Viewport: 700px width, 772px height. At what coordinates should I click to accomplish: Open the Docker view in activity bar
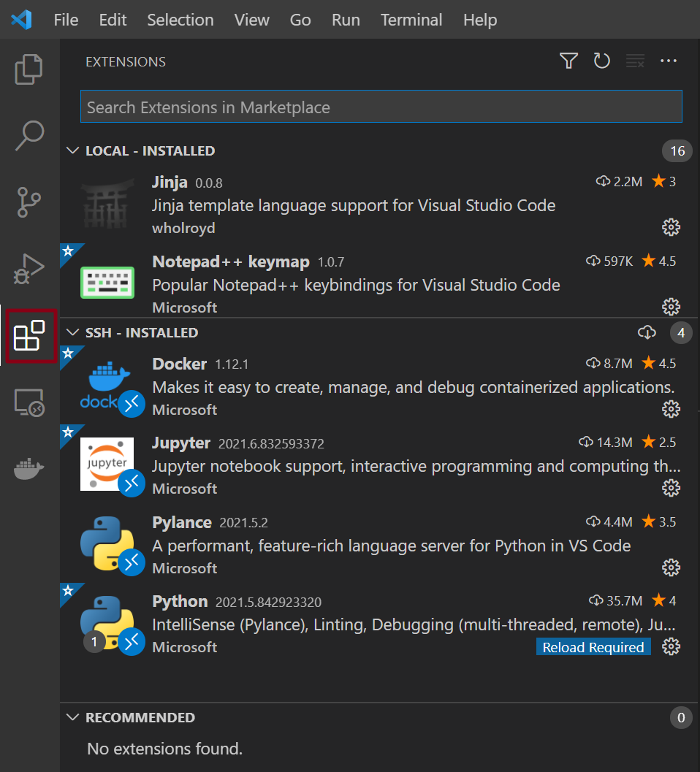[29, 469]
